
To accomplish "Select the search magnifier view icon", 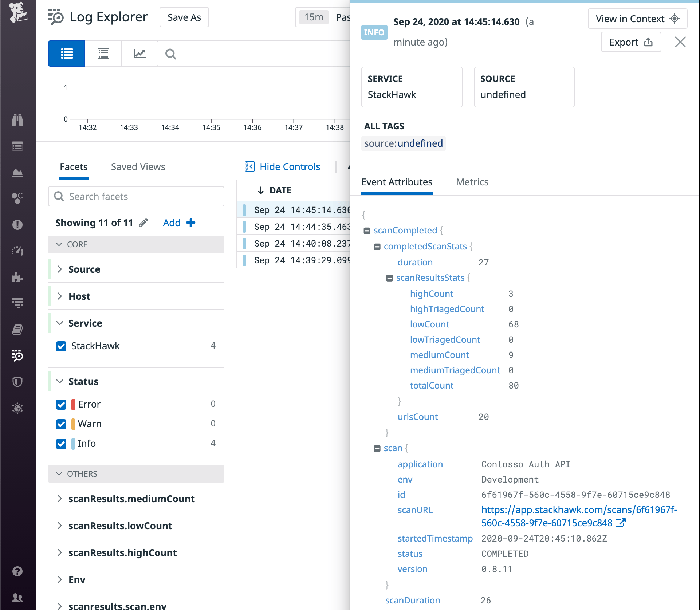I will coord(170,54).
